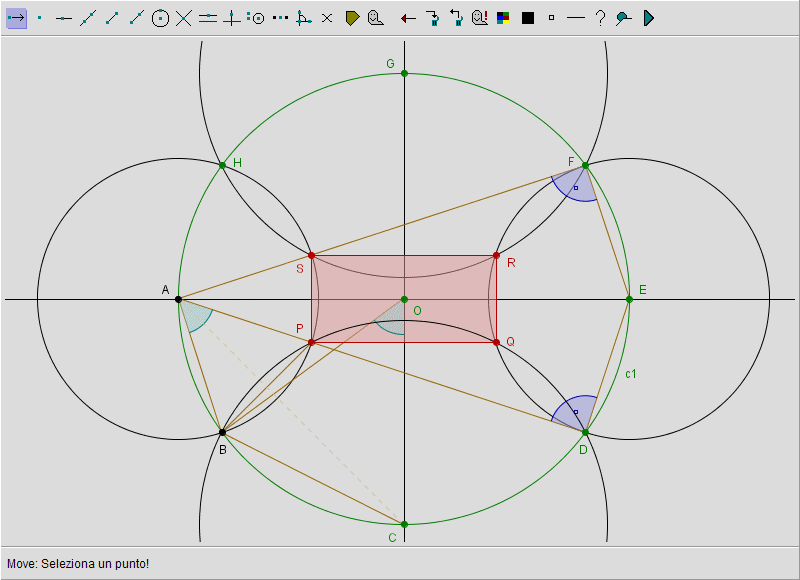Click the grey angle sector at O
Image resolution: width=800 pixels, height=580 pixels.
click(393, 321)
